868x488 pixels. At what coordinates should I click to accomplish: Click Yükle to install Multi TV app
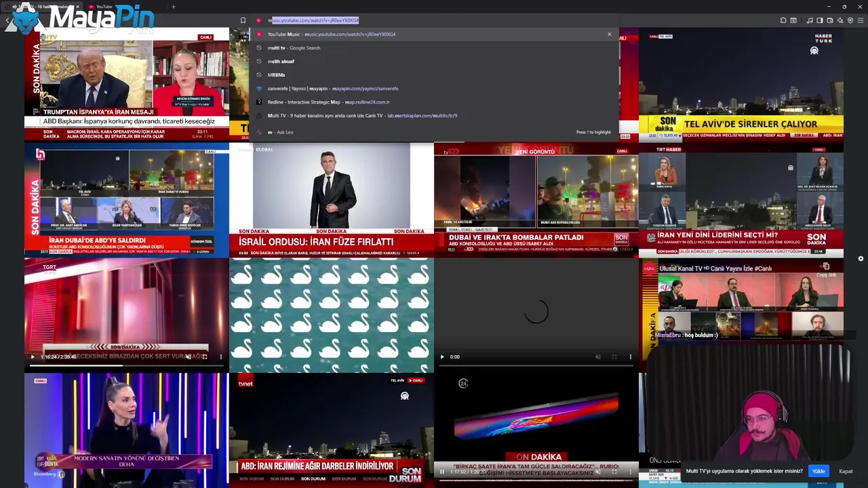(x=818, y=471)
